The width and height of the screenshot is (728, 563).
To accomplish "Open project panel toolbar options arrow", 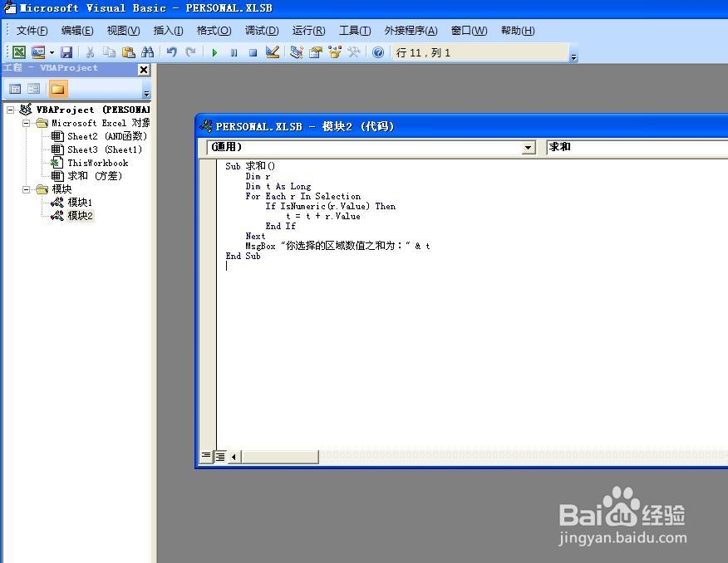I will coord(147,93).
